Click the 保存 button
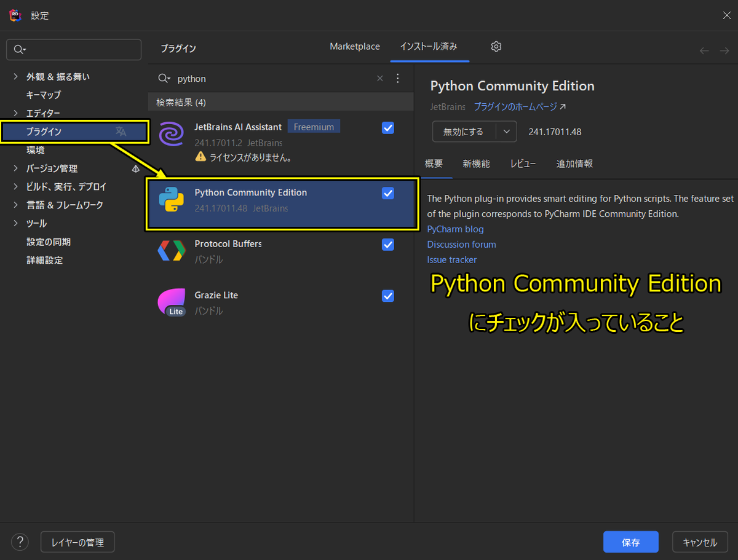This screenshot has height=560, width=738. coord(631,542)
